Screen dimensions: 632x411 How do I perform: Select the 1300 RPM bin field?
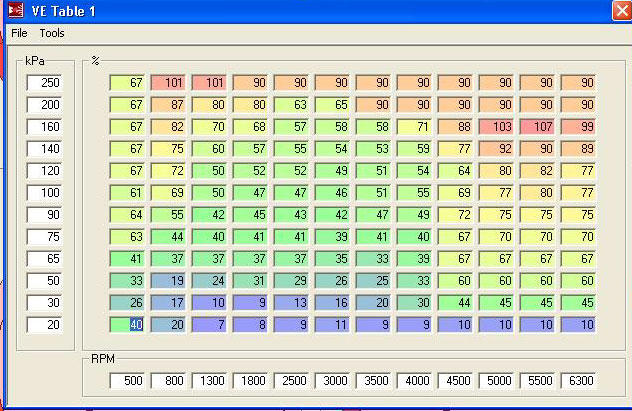coord(209,381)
